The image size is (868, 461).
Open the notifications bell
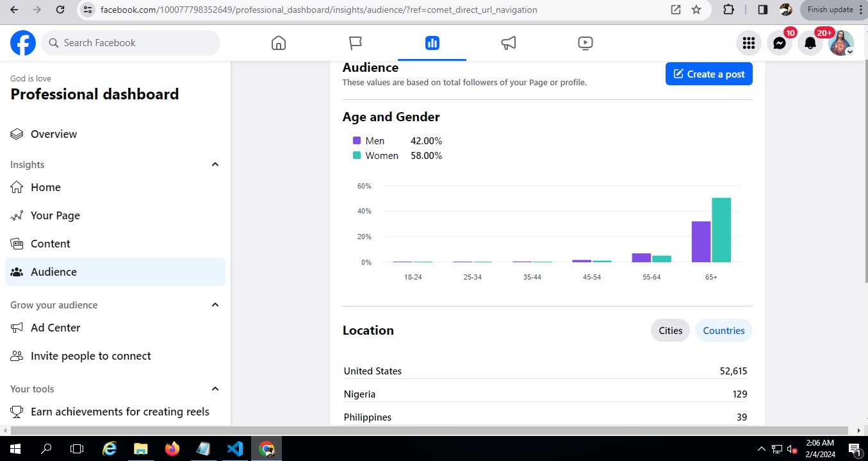pyautogui.click(x=810, y=43)
